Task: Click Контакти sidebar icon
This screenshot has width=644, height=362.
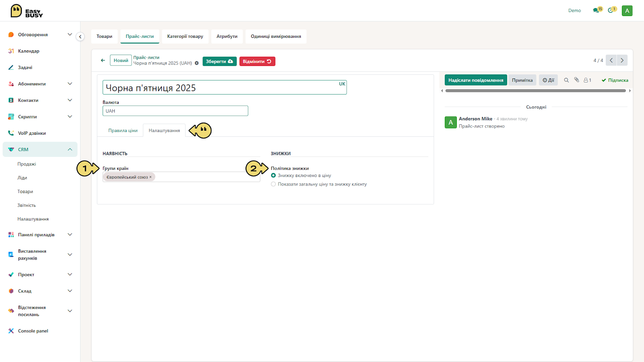Action: point(11,100)
